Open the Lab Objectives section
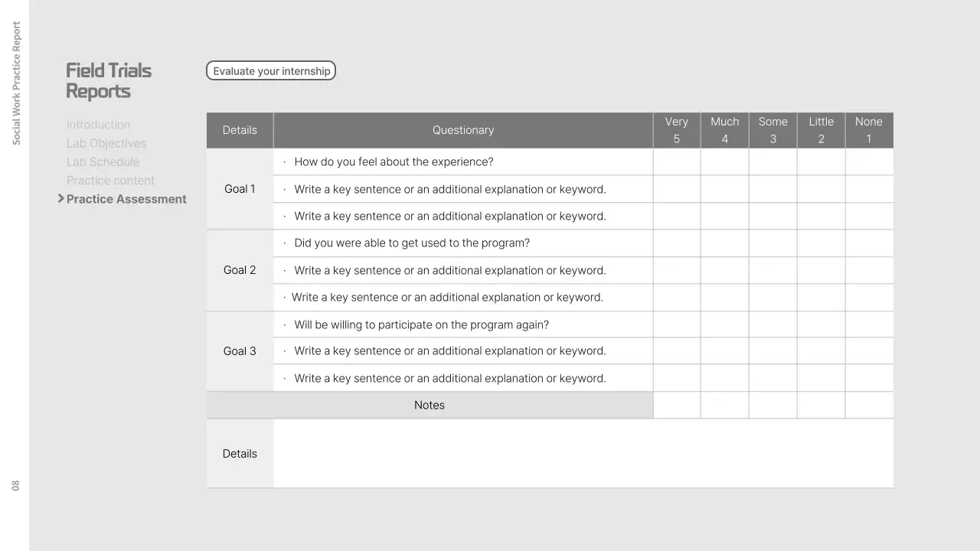 point(106,143)
